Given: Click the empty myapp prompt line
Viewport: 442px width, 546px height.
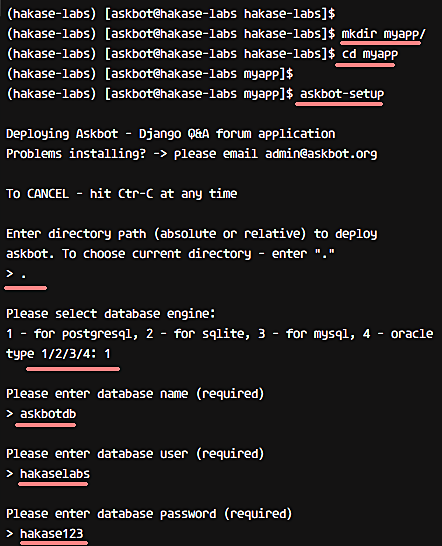Looking at the screenshot, I should (x=150, y=74).
